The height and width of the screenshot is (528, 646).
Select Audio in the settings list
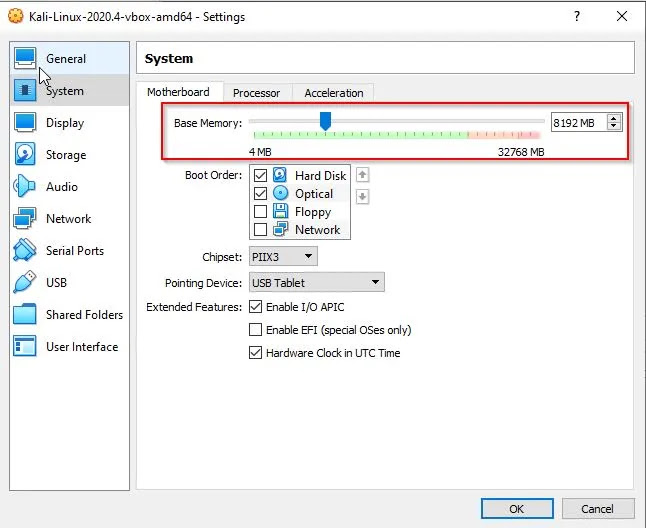[x=69, y=186]
